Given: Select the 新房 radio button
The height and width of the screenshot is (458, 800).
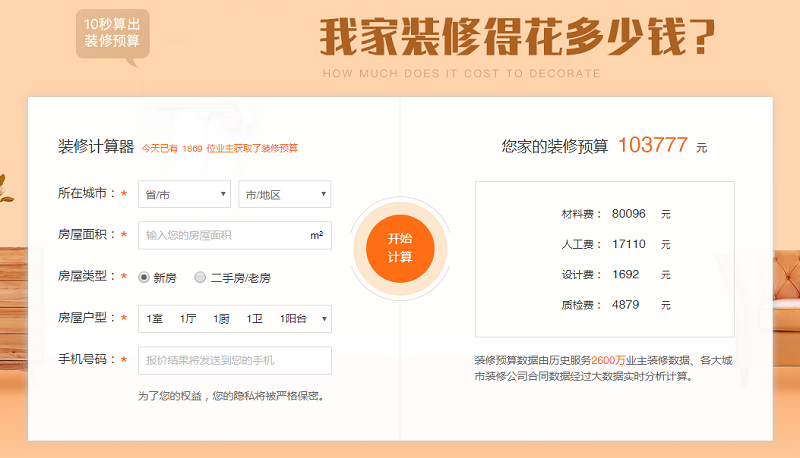Looking at the screenshot, I should click(x=144, y=277).
